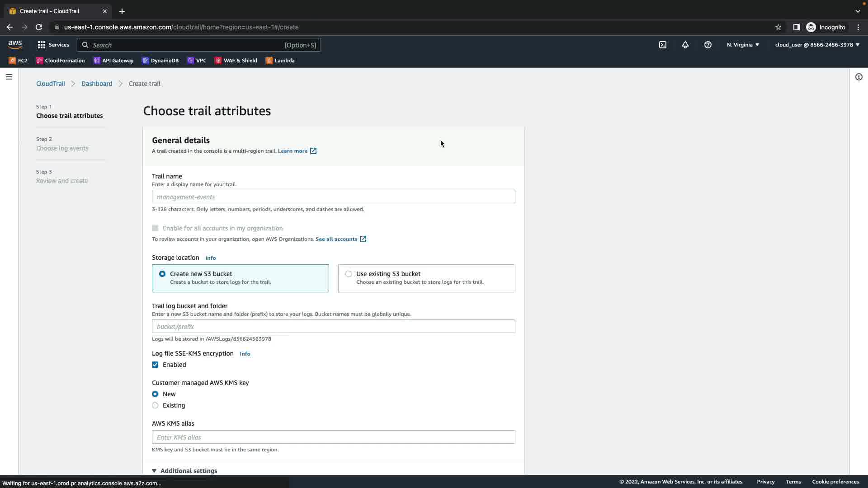
Task: Bookmark this page with star icon
Action: pos(778,27)
